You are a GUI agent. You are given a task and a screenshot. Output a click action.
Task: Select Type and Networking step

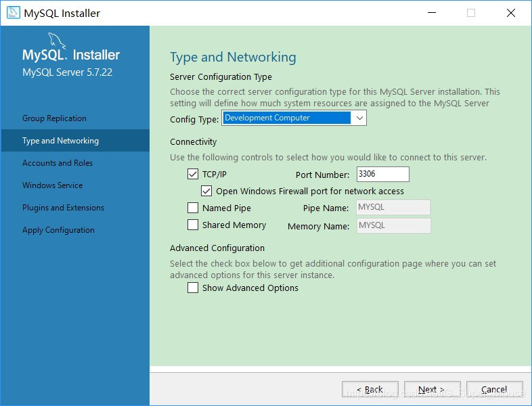click(75, 141)
